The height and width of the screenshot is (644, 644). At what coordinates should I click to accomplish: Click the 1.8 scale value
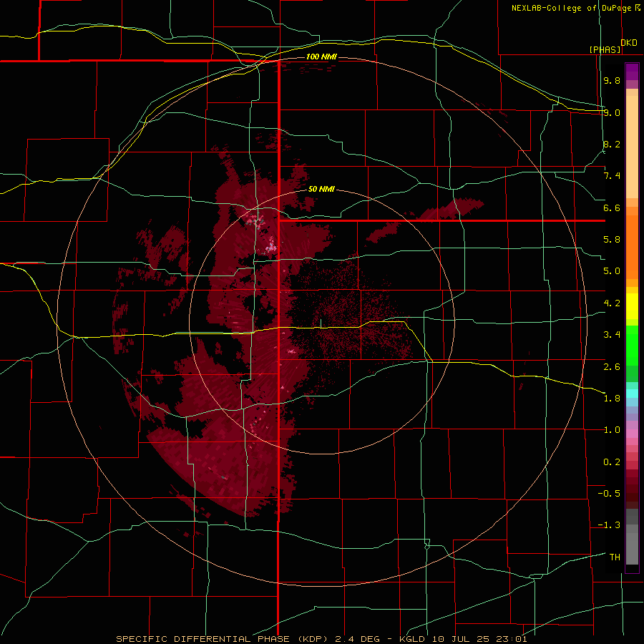612,399
